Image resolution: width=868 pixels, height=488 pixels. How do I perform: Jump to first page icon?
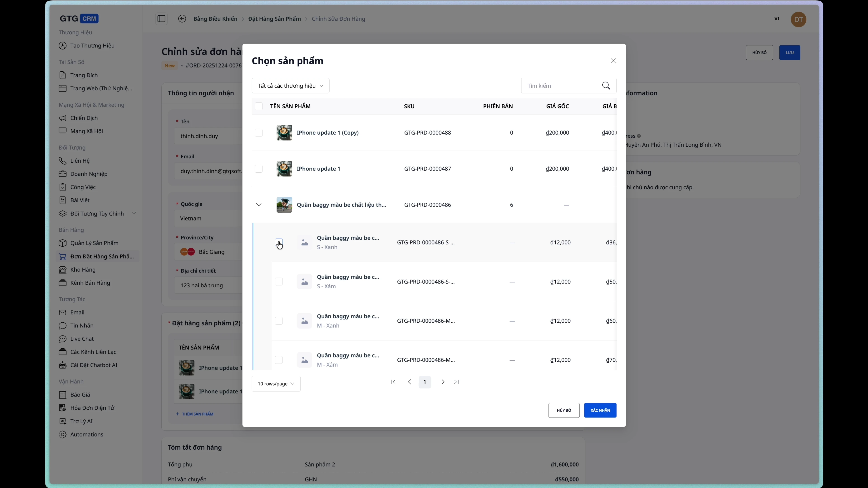pos(393,382)
